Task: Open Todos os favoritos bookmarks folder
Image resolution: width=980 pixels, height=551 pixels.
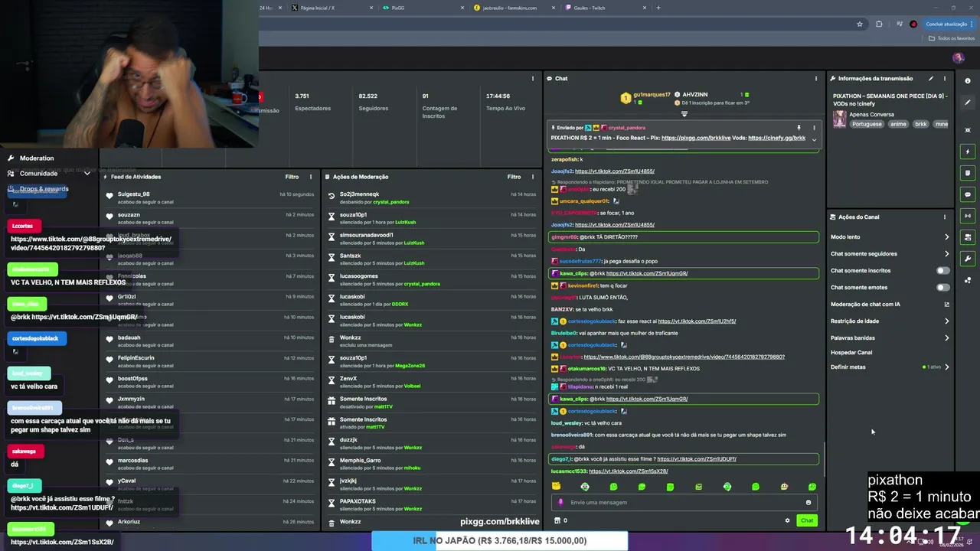Action: pos(952,38)
